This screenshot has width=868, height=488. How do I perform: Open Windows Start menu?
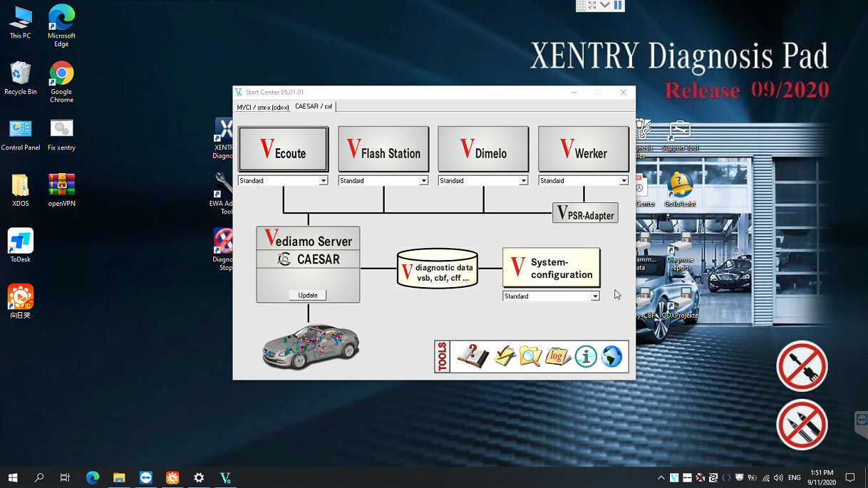13,477
